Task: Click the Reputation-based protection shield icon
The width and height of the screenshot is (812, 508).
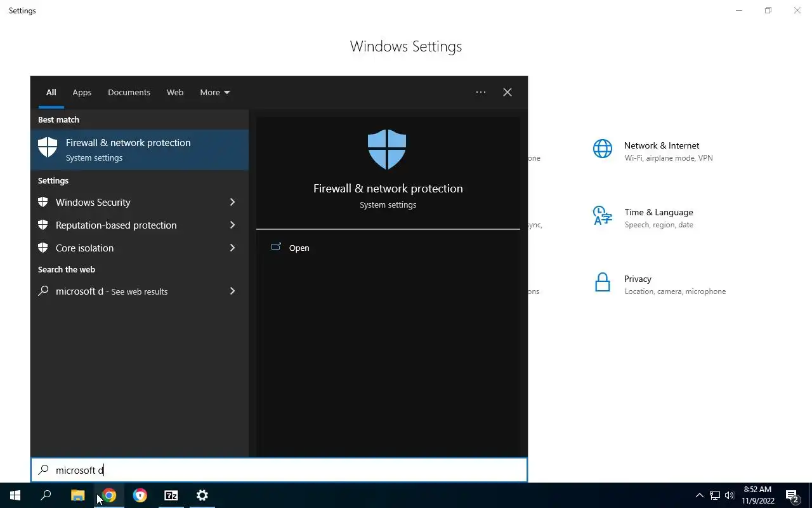Action: tap(43, 225)
